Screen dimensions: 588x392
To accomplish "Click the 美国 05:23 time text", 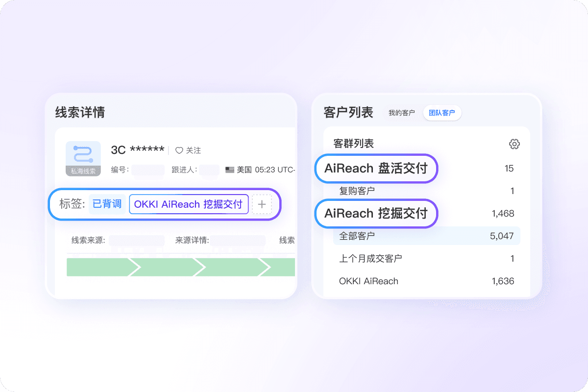I will [x=266, y=170].
